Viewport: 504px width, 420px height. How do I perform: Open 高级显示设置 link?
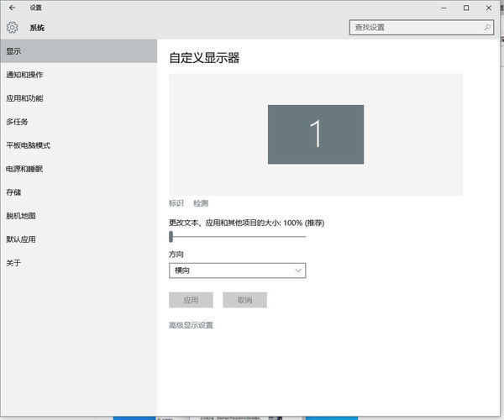pos(191,325)
